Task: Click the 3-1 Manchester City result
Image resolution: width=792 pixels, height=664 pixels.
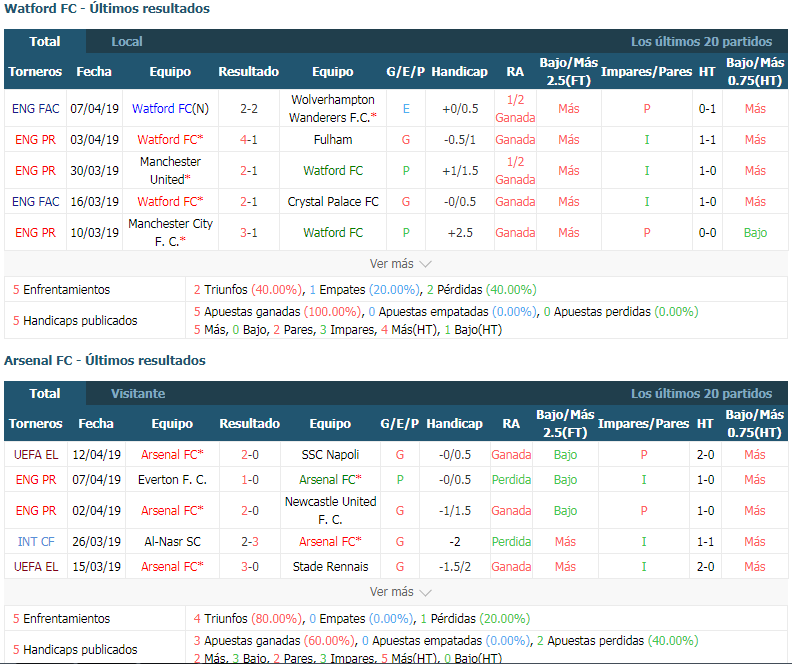Action: click(249, 233)
